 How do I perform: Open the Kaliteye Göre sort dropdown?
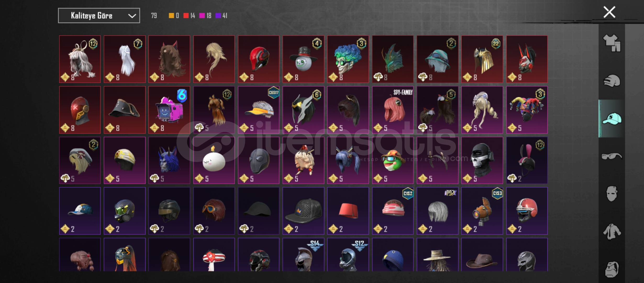[99, 16]
